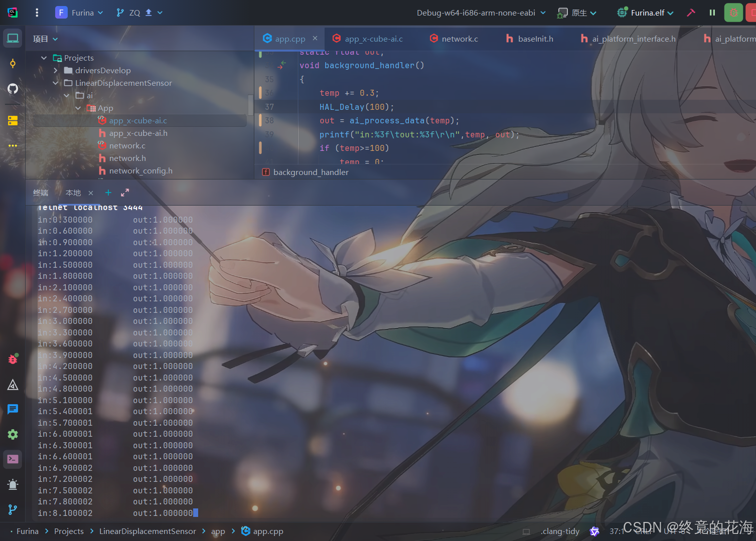Open the green Services gear icon
Screen dimensions: 756x541
13,434
